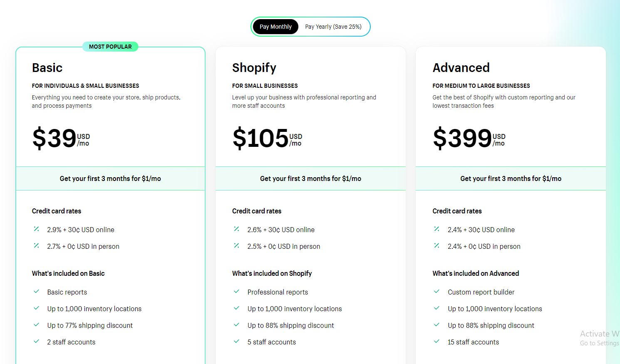Click checkmark next to Custom report builder

pyautogui.click(x=437, y=291)
